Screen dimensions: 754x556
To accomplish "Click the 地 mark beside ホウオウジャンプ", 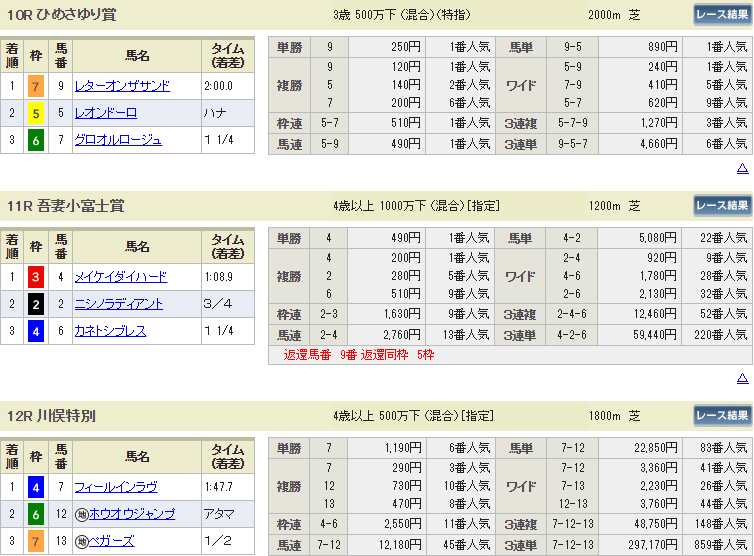I will pos(81,515).
